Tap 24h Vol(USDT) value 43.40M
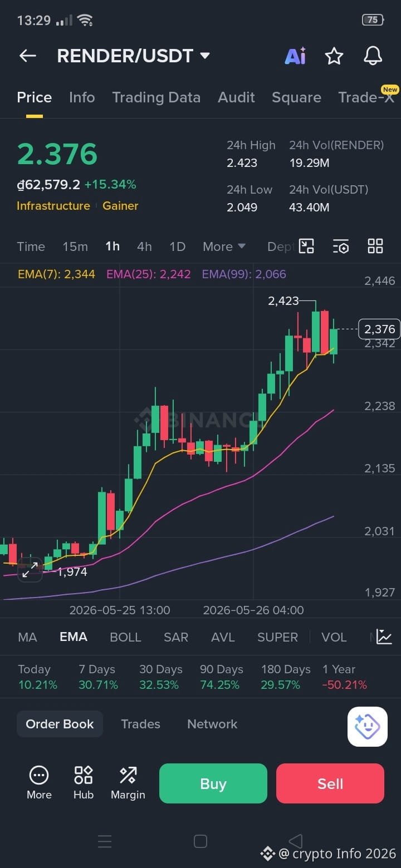The width and height of the screenshot is (401, 868). (x=309, y=208)
